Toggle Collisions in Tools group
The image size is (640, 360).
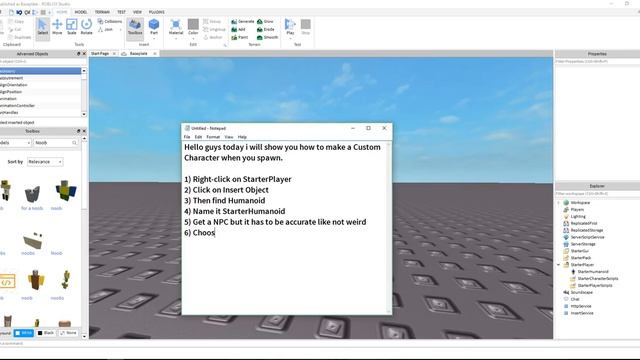click(x=110, y=21)
